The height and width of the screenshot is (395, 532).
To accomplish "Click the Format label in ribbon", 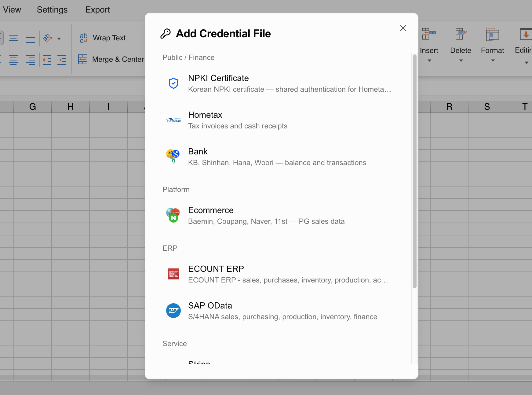I will tap(493, 50).
